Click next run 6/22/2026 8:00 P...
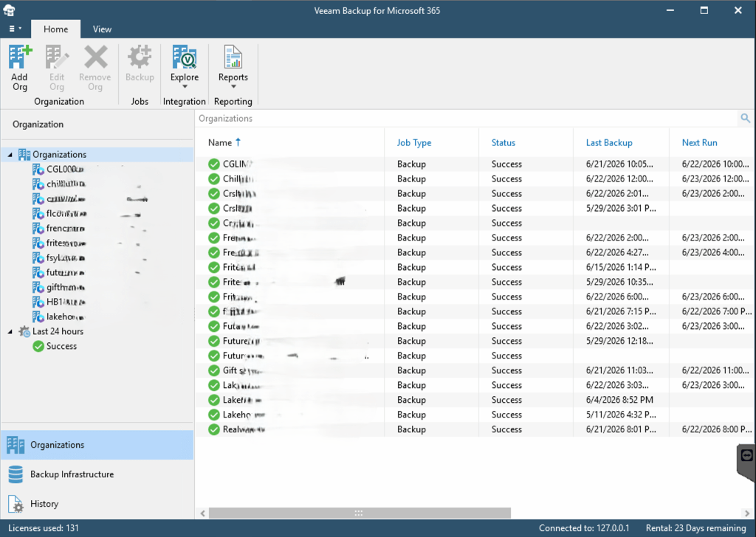This screenshot has height=537, width=756. (x=716, y=429)
